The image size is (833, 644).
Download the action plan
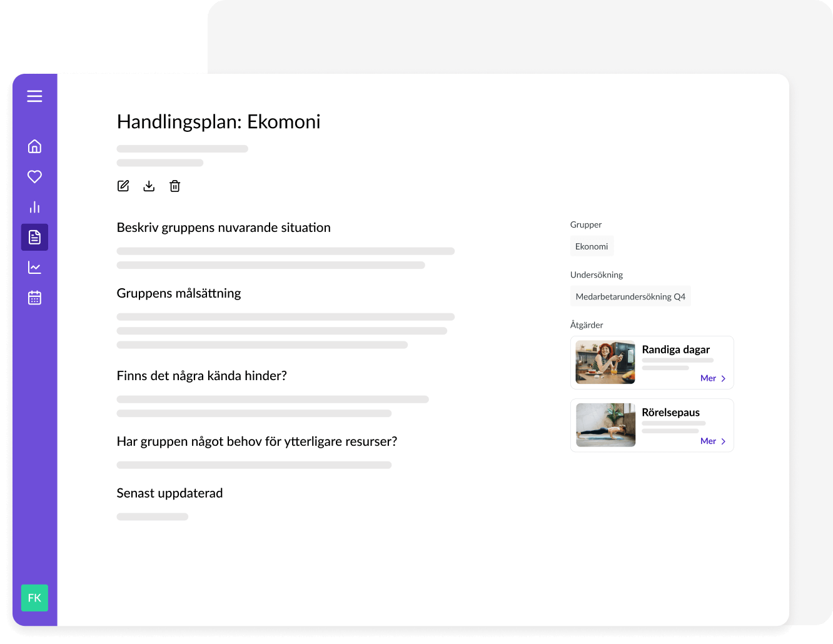point(149,186)
